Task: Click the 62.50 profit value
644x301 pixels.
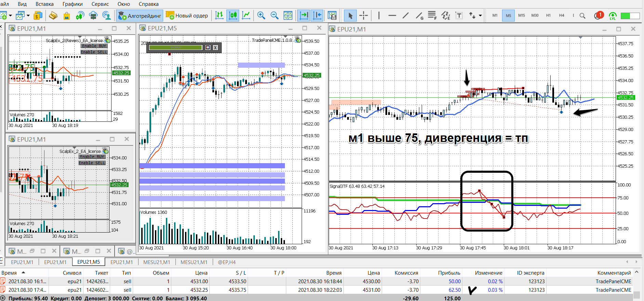Action: (x=455, y=290)
